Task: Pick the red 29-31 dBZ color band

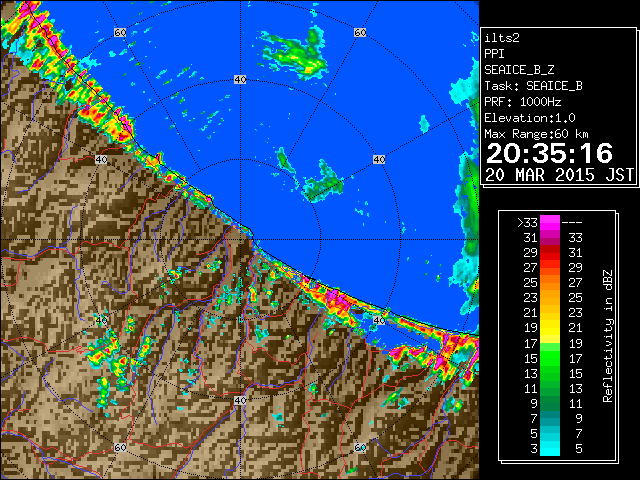Action: click(x=550, y=252)
